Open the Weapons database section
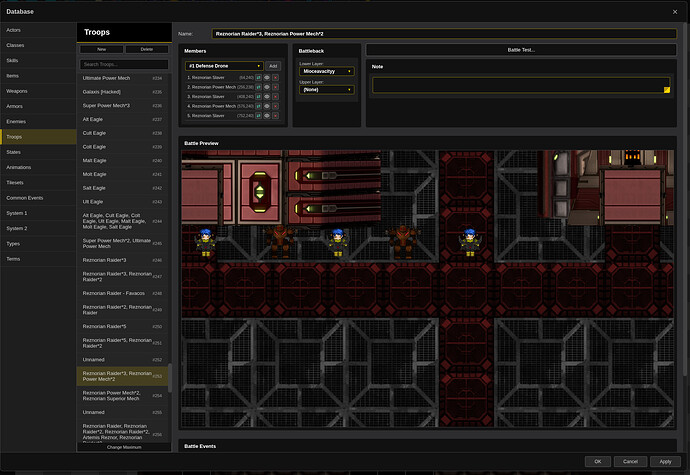690x475 pixels. click(x=38, y=91)
